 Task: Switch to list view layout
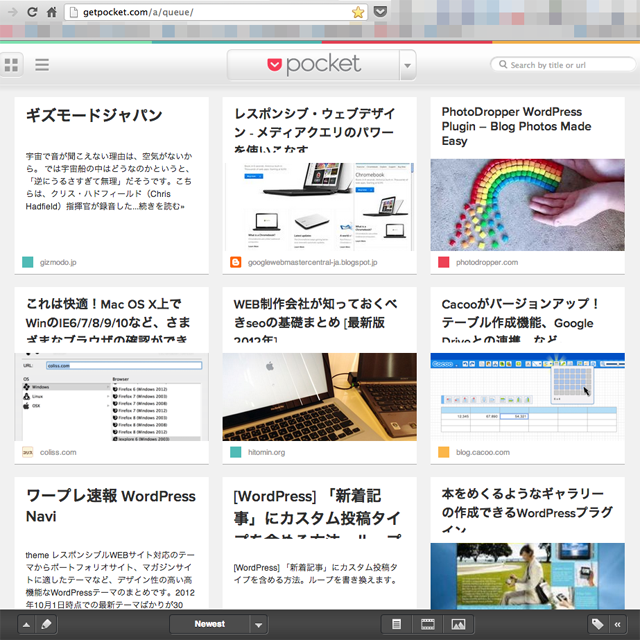(42, 66)
